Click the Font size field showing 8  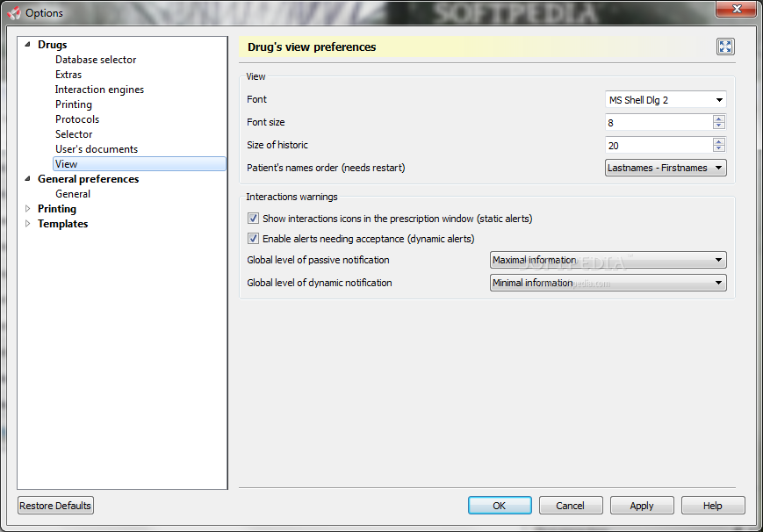659,122
